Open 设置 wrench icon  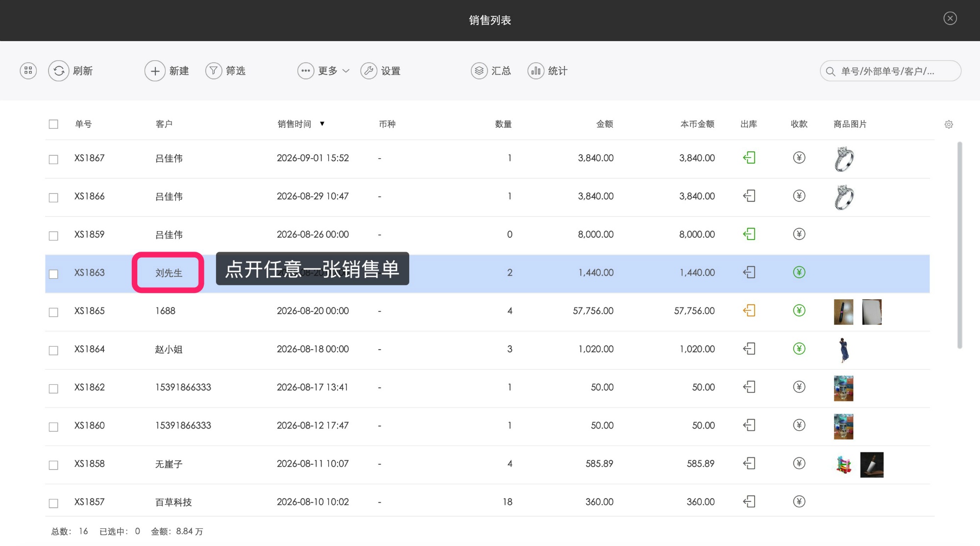point(368,71)
